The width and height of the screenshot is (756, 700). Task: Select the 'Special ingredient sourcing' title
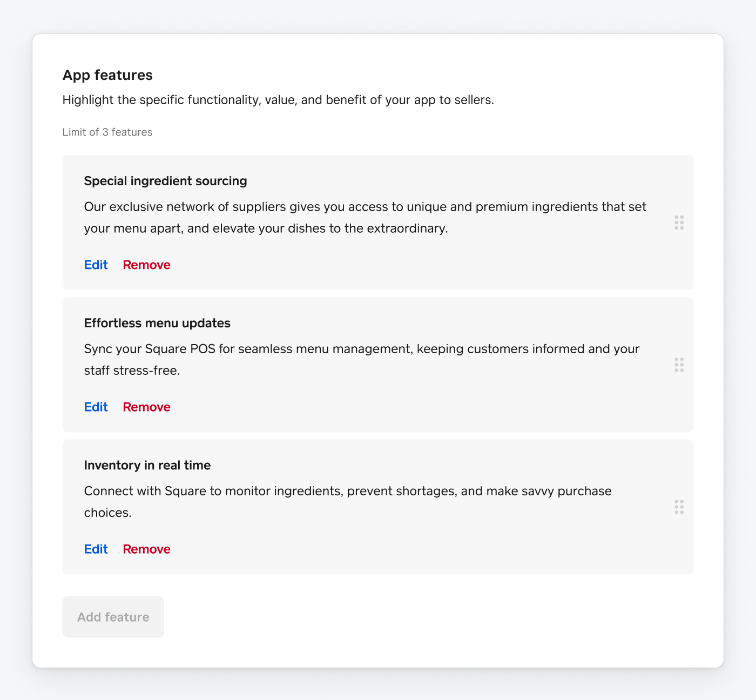click(x=166, y=181)
